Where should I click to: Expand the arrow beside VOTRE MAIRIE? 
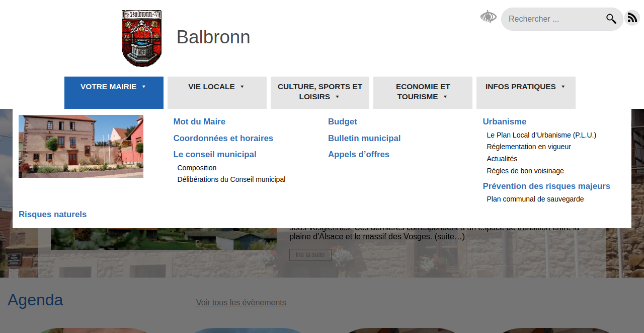144,87
